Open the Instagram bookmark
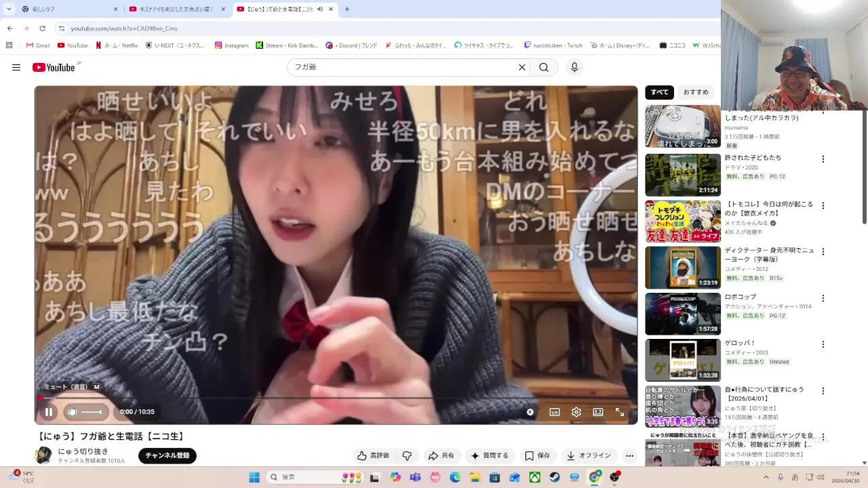Image resolution: width=868 pixels, height=488 pixels. click(231, 45)
